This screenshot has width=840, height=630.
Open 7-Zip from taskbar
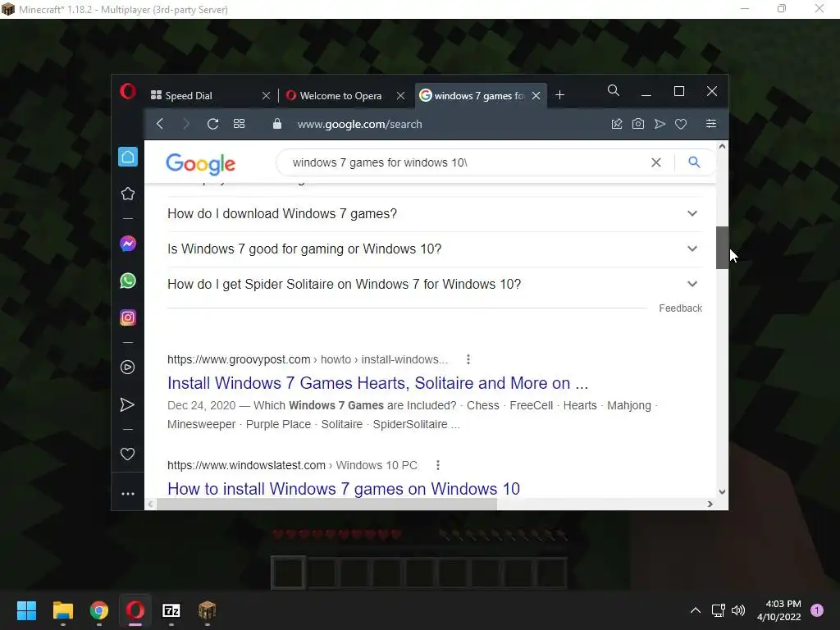pos(171,610)
